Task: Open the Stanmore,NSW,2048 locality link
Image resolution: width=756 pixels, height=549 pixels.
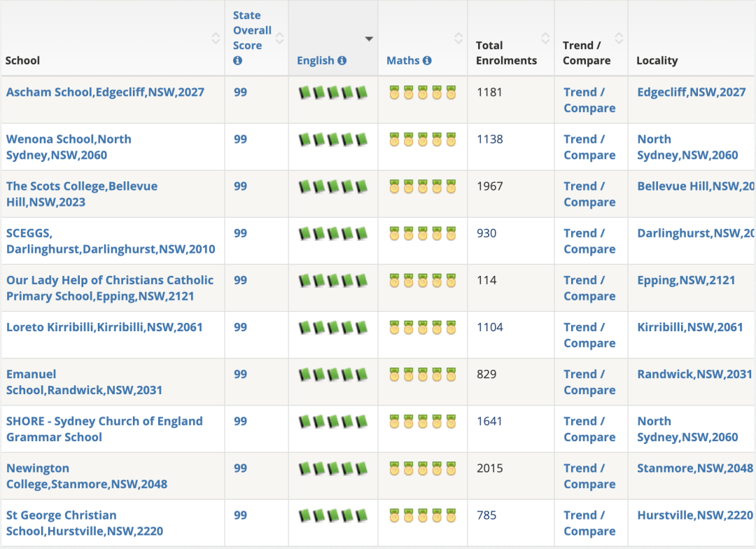Action: coord(695,468)
